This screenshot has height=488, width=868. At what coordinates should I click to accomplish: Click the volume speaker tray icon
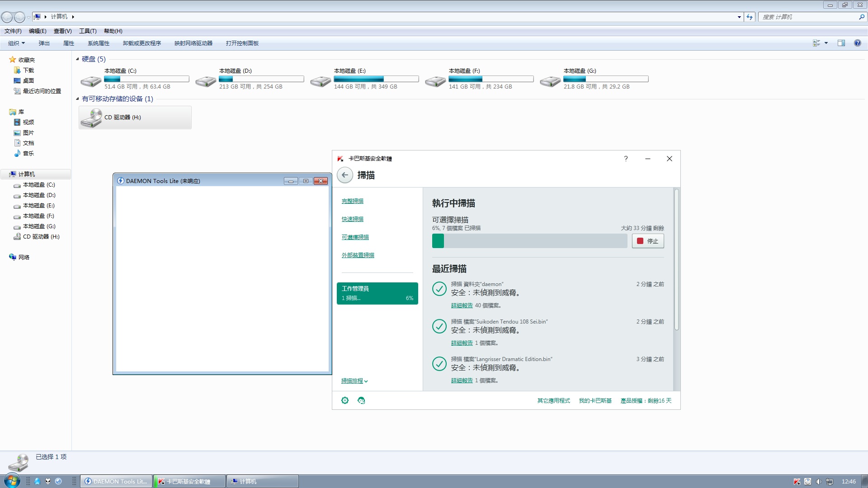(x=819, y=482)
